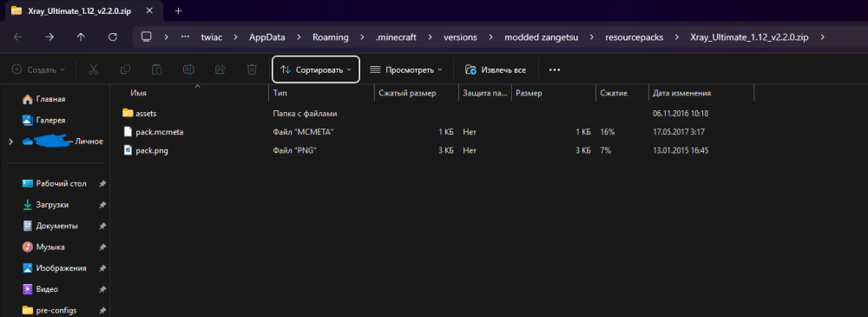The height and width of the screenshot is (317, 868).
Task: Open a new tab with plus button
Action: [x=178, y=10]
